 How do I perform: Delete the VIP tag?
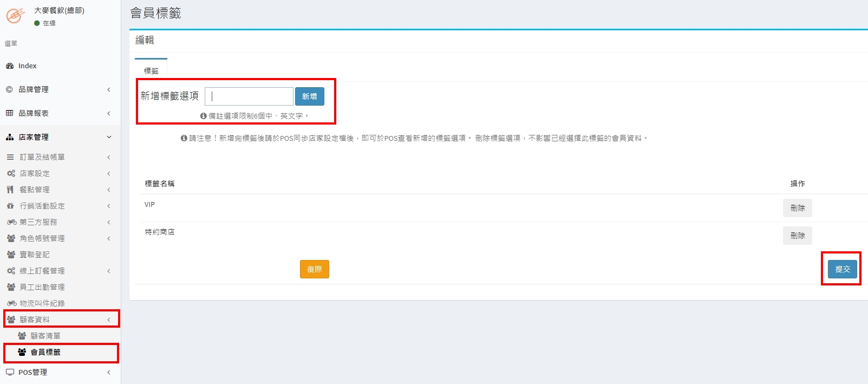[x=797, y=208]
